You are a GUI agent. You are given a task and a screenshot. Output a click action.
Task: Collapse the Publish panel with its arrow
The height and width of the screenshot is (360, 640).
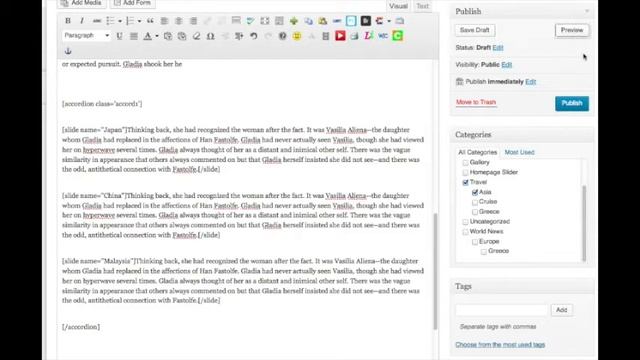pos(587,11)
